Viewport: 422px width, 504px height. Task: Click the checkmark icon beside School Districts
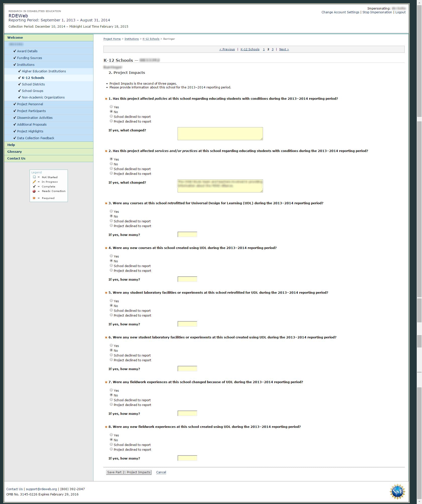[x=19, y=84]
